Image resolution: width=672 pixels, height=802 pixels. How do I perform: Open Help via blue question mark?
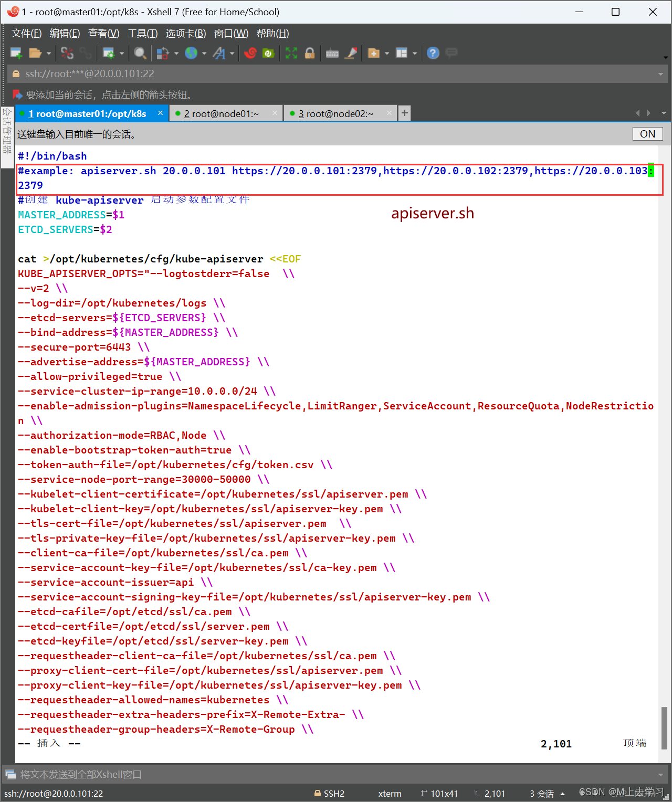pyautogui.click(x=433, y=53)
